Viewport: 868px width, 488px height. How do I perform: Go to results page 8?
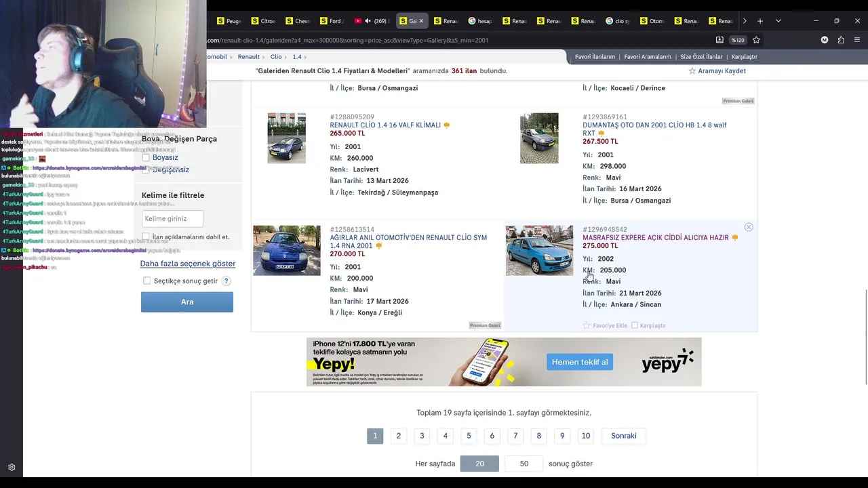539,436
